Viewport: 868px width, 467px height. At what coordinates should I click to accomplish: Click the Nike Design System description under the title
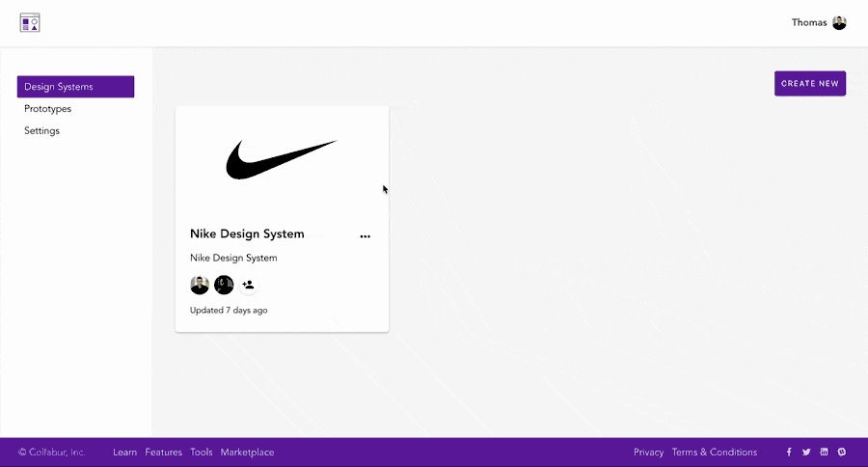point(233,259)
